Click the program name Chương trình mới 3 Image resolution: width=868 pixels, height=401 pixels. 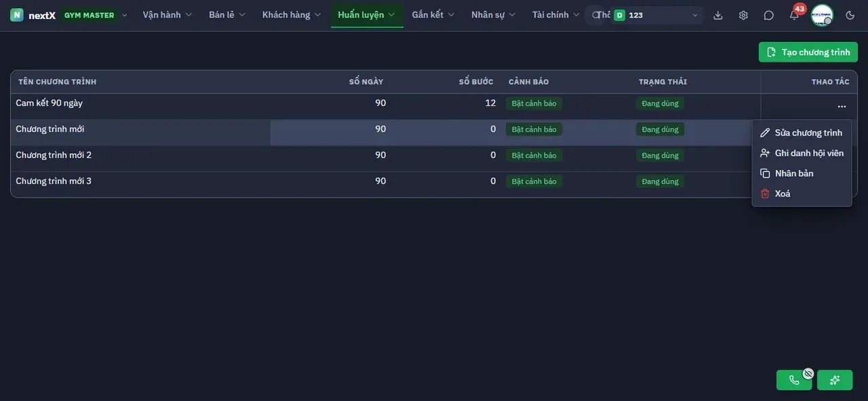(54, 181)
